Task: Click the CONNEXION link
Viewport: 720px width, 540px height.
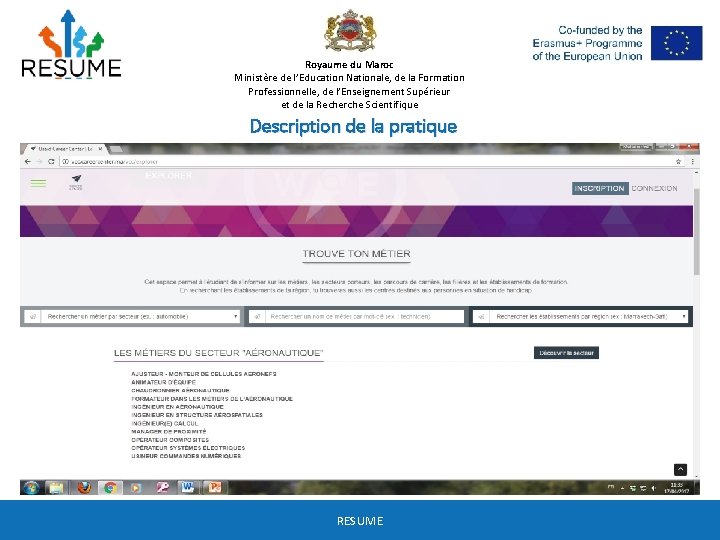Action: tap(654, 188)
